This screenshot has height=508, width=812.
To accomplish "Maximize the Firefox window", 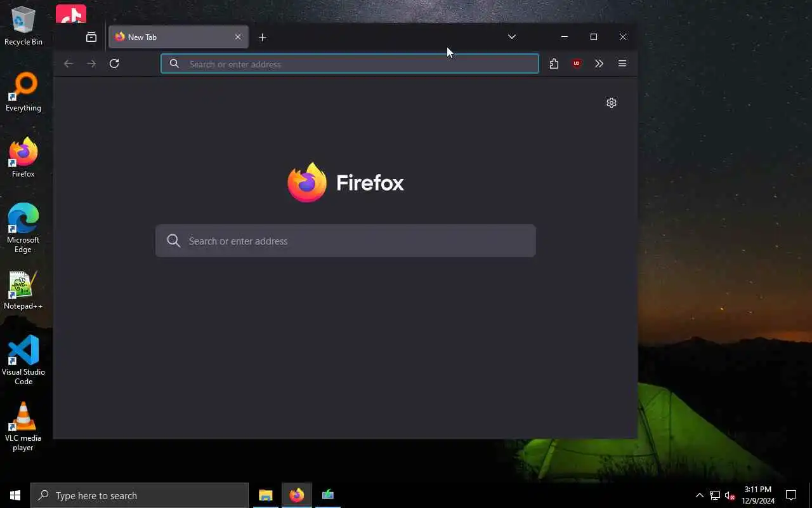I will pos(594,37).
